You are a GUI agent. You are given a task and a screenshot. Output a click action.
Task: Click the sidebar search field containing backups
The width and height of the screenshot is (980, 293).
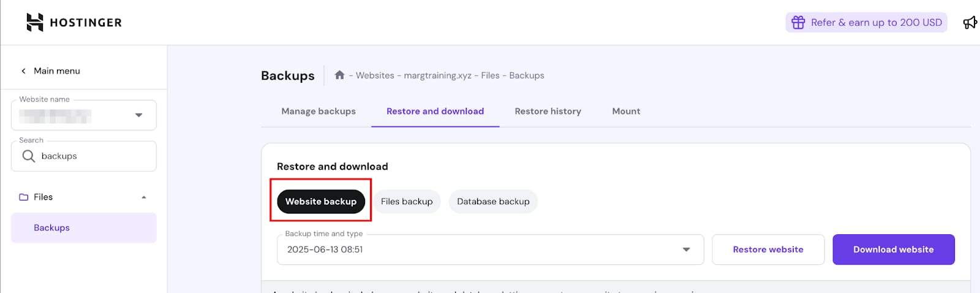coord(92,156)
